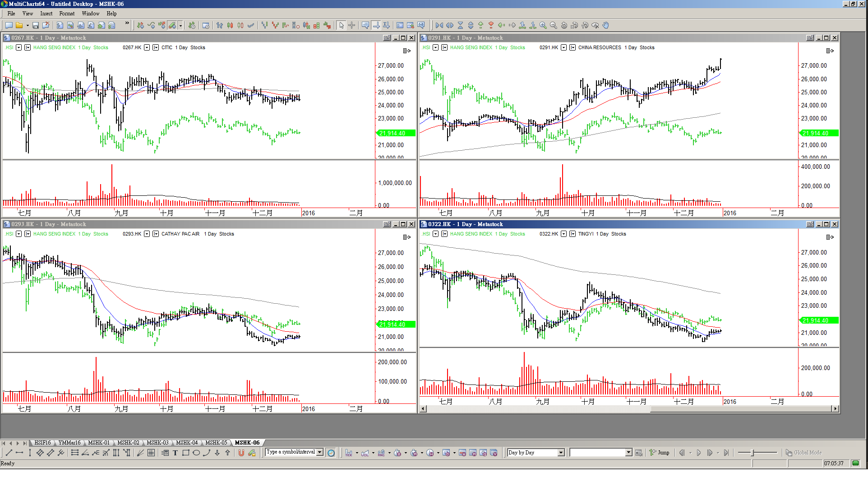This screenshot has height=477, width=868.
Task: Select the Rectangle drawing tool
Action: [x=186, y=453]
